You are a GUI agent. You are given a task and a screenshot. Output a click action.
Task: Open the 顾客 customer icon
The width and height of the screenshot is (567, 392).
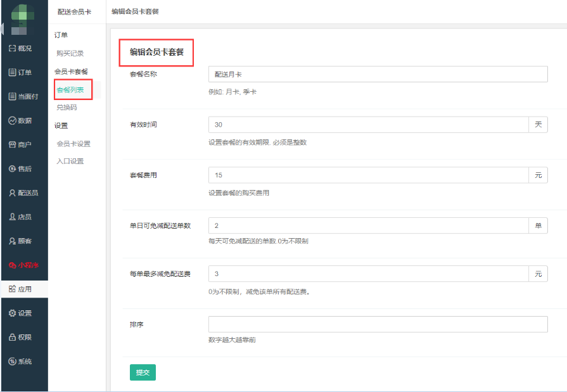tap(12, 241)
